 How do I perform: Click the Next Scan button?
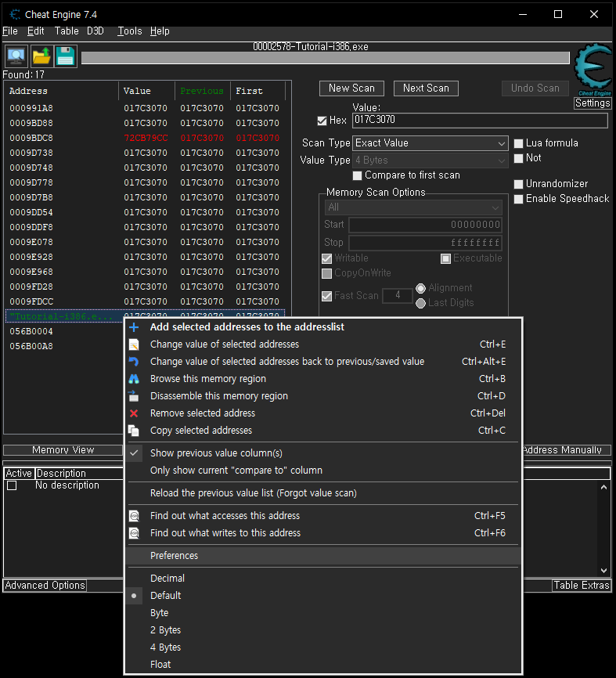tap(427, 88)
